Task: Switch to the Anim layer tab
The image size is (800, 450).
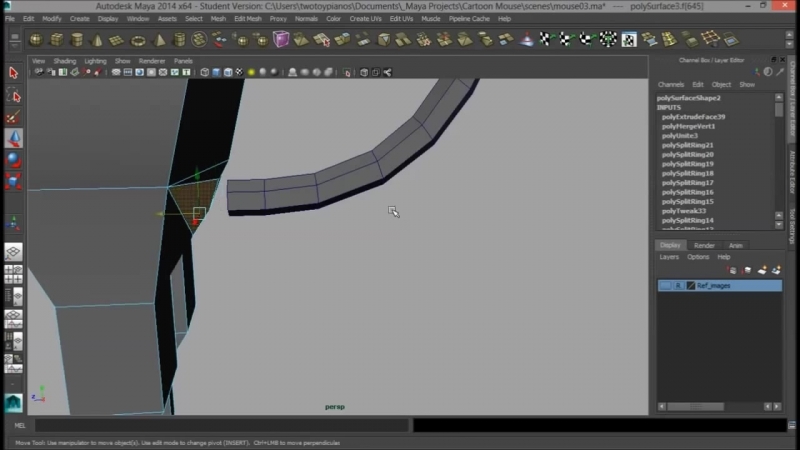Action: point(735,245)
